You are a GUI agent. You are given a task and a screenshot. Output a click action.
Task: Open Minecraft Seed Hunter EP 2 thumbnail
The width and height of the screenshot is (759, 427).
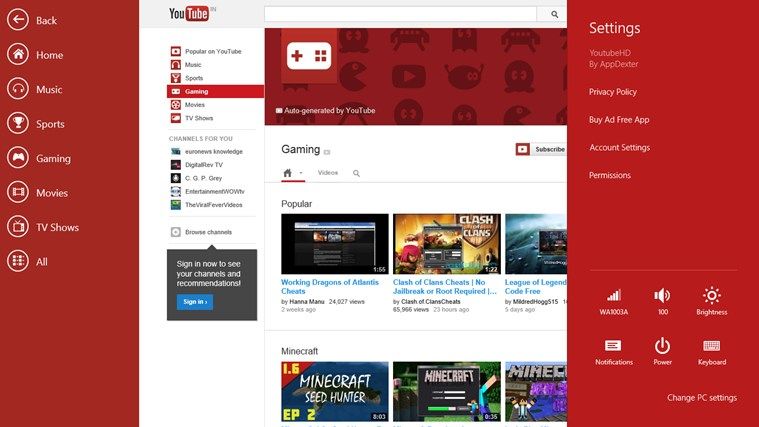334,392
